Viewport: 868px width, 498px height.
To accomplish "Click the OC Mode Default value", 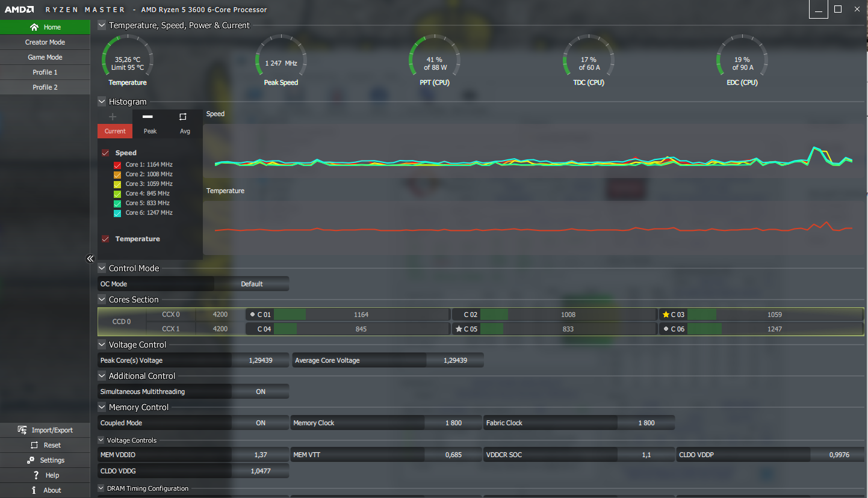I will [x=252, y=284].
